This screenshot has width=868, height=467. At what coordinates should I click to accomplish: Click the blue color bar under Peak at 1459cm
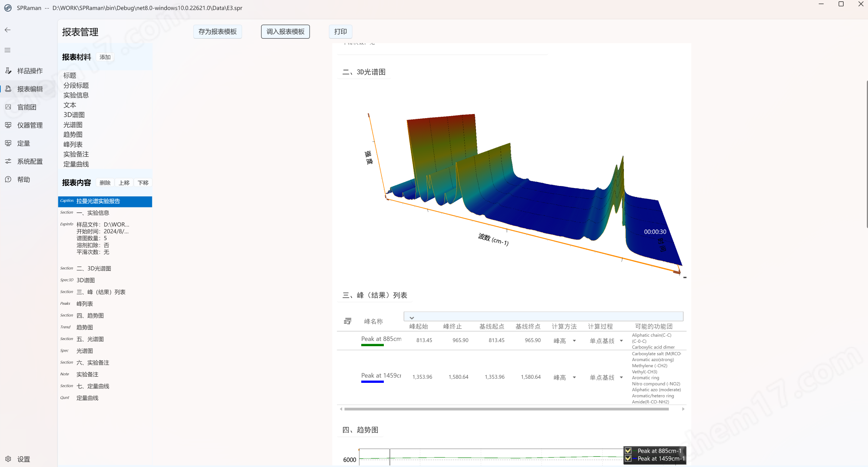372,382
